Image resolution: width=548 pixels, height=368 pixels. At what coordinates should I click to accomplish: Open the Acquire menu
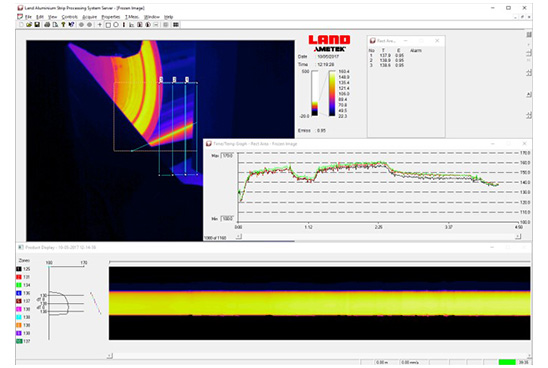[x=89, y=17]
